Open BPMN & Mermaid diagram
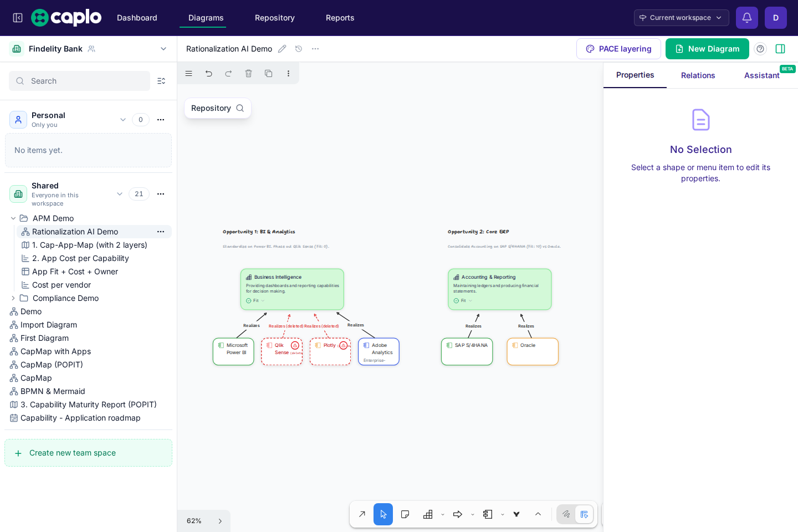This screenshot has width=798, height=532. (53, 391)
